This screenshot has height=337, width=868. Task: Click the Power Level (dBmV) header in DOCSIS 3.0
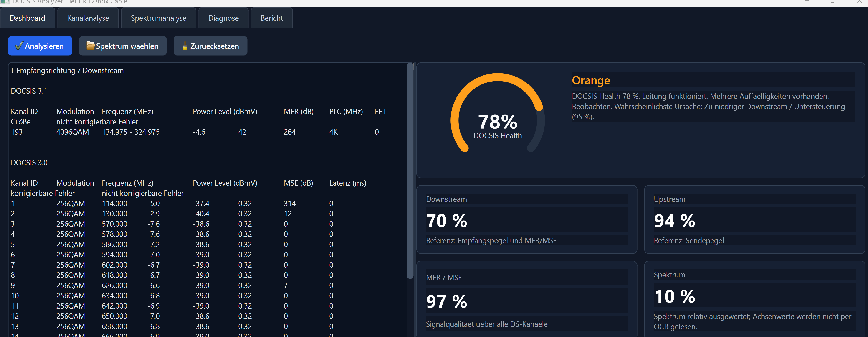225,183
